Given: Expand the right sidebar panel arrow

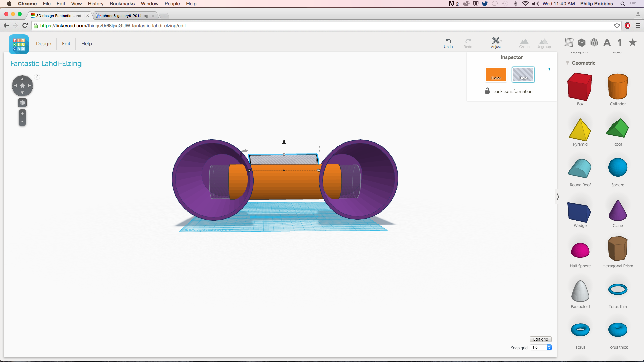Looking at the screenshot, I should tap(558, 197).
